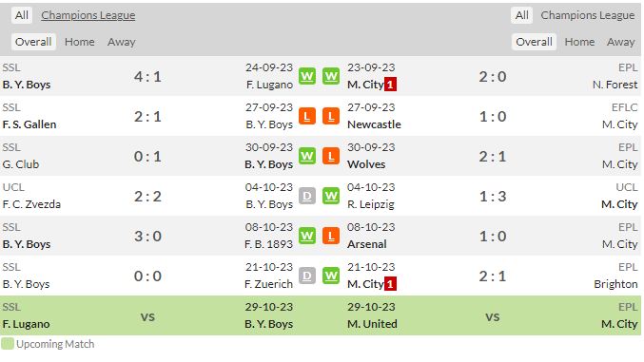Click the green Upcoming Match legend swatch
The width and height of the screenshot is (644, 362).
[x=8, y=344]
